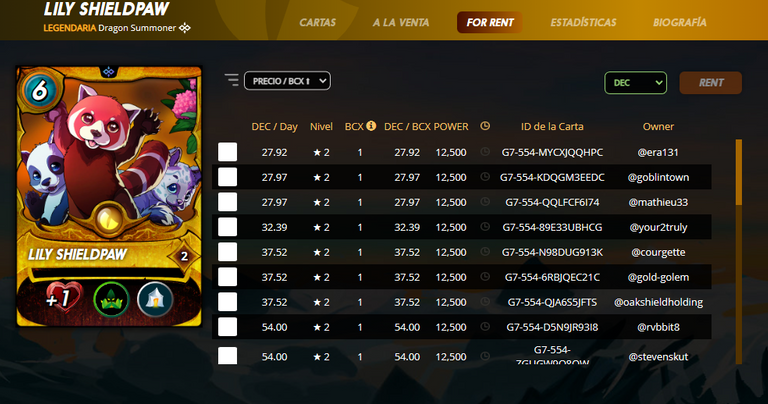Viewport: 768px width, 404px height.
Task: Tick the checkbox for @mathieu33 listing
Action: point(227,202)
